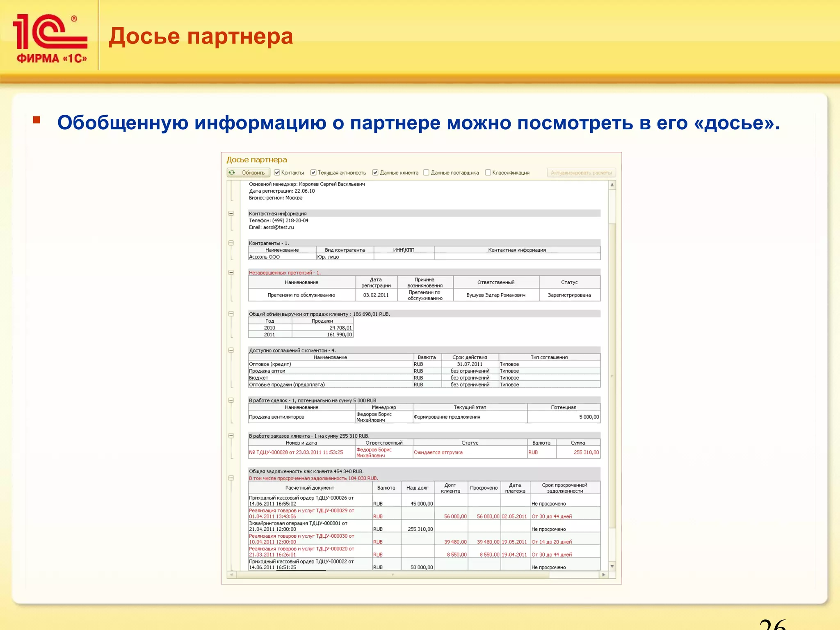Collapse the Контрагенты section
Screen dimensions: 840x630
point(231,243)
